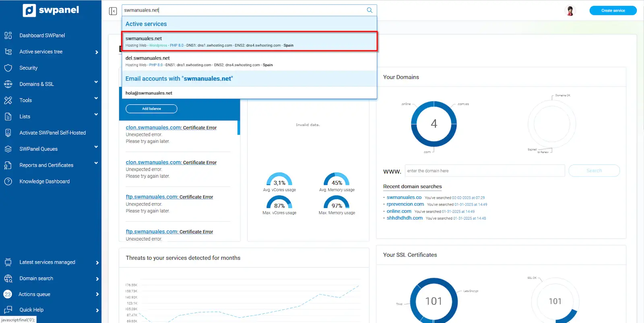This screenshot has height=323, width=644.
Task: Click the search magnifier icon
Action: [x=369, y=10]
